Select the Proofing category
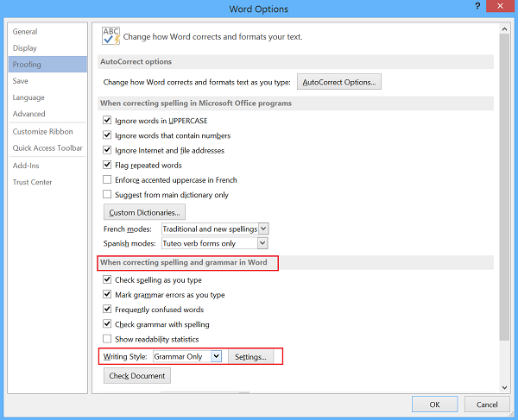 (47, 65)
